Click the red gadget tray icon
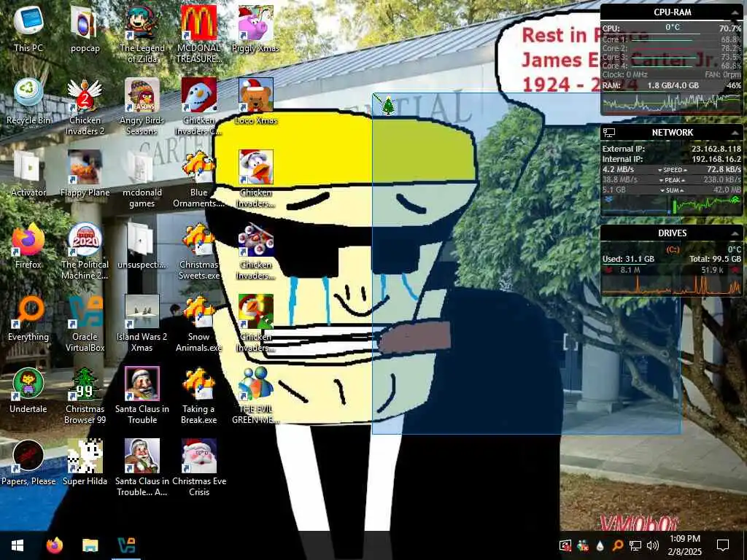 565,545
